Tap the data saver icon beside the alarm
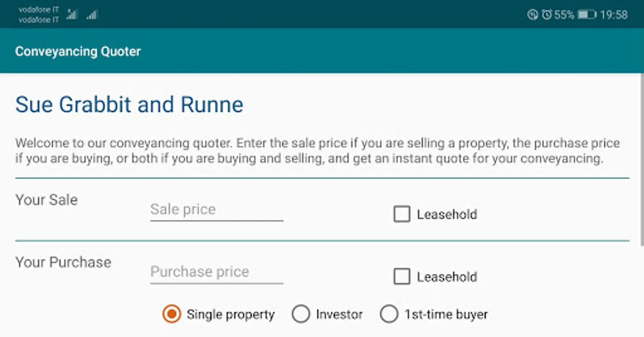 532,15
